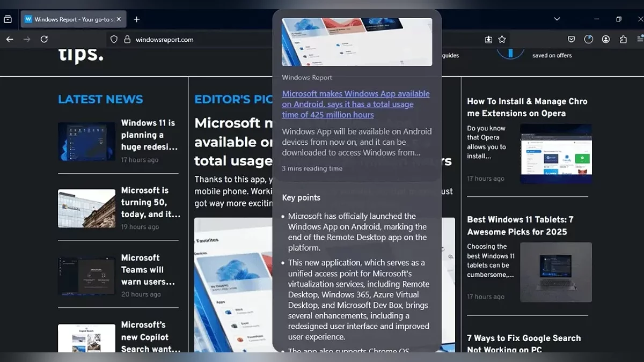Bookmark this page with the star

tap(502, 39)
